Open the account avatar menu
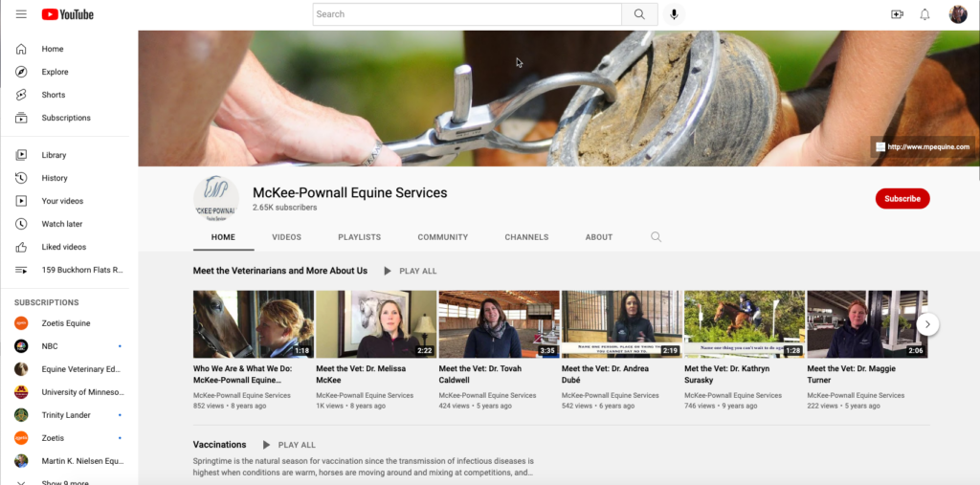This screenshot has height=485, width=980. coord(957,14)
